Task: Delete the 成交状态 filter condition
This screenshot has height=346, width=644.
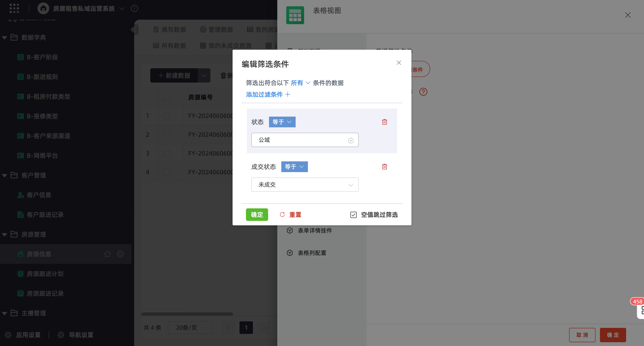Action: pyautogui.click(x=384, y=167)
